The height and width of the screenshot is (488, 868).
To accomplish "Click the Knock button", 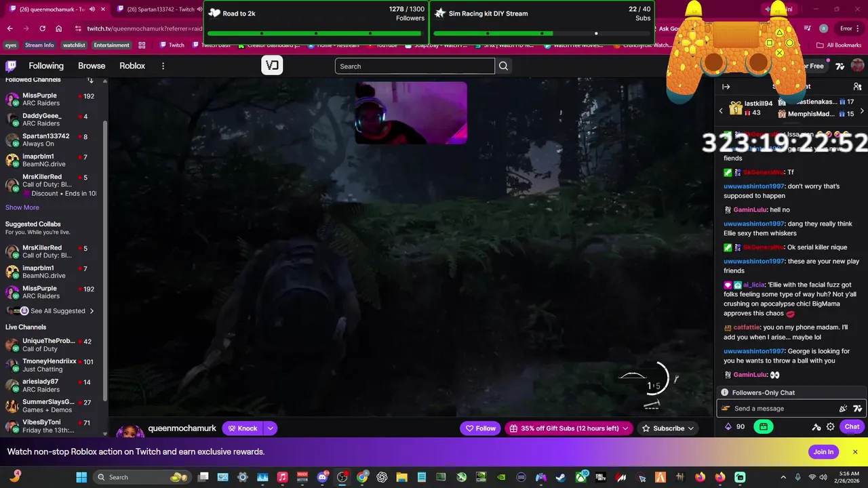I will pyautogui.click(x=243, y=428).
